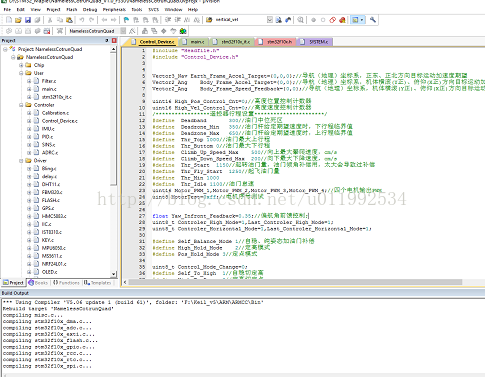Click the Undo arrow icon
Image resolution: width=485 pixels, height=377 pixels.
[x=82, y=20]
